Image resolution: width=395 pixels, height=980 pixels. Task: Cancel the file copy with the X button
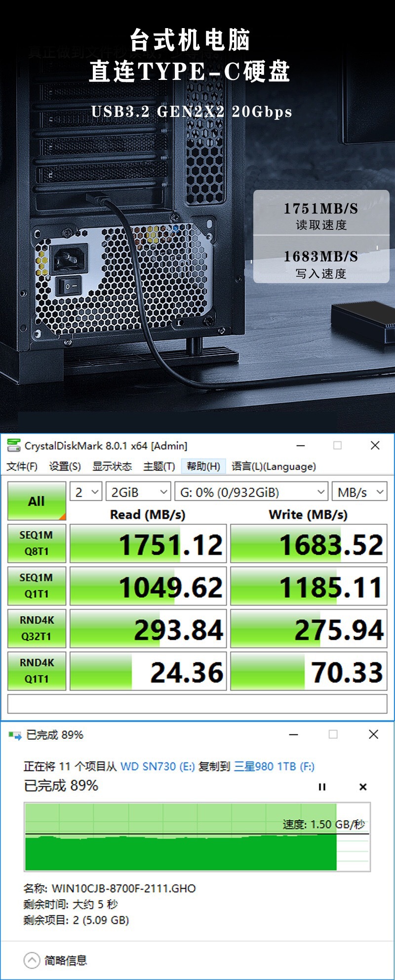click(363, 787)
